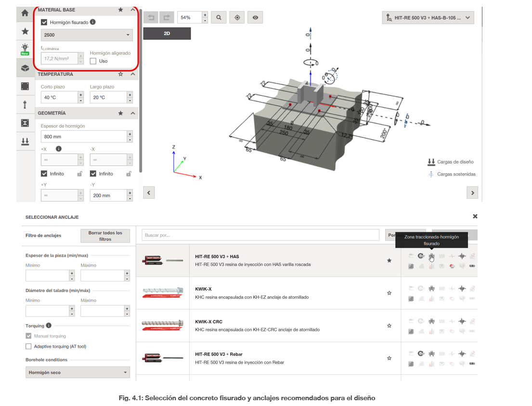Screen dimensions: 532x406
Task: Click the redo arrow button
Action: click(167, 18)
